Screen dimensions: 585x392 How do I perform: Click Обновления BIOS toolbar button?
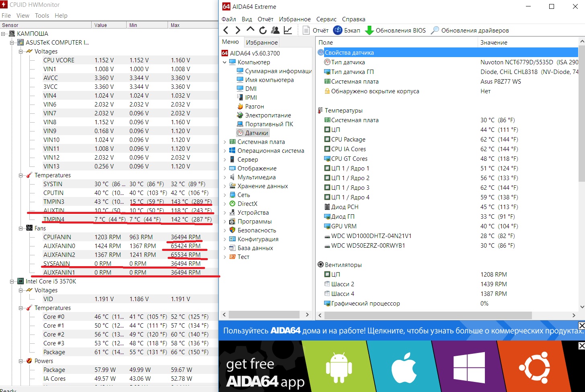(x=395, y=30)
